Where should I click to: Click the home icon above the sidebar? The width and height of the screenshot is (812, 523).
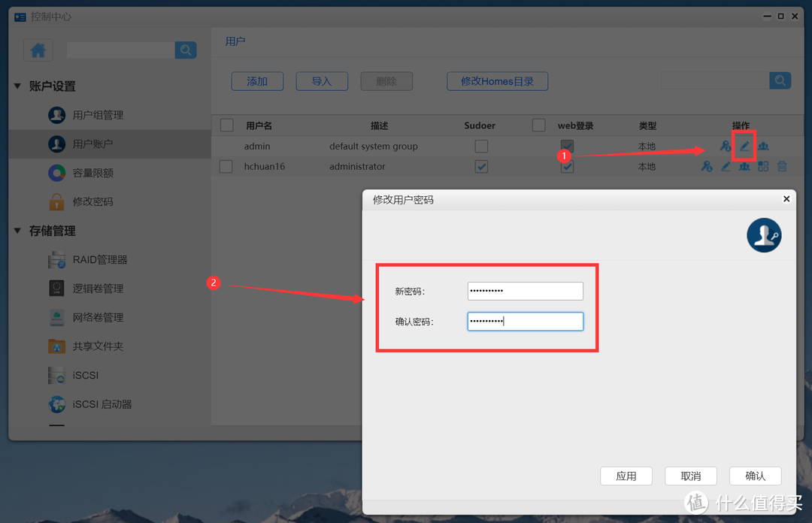38,50
